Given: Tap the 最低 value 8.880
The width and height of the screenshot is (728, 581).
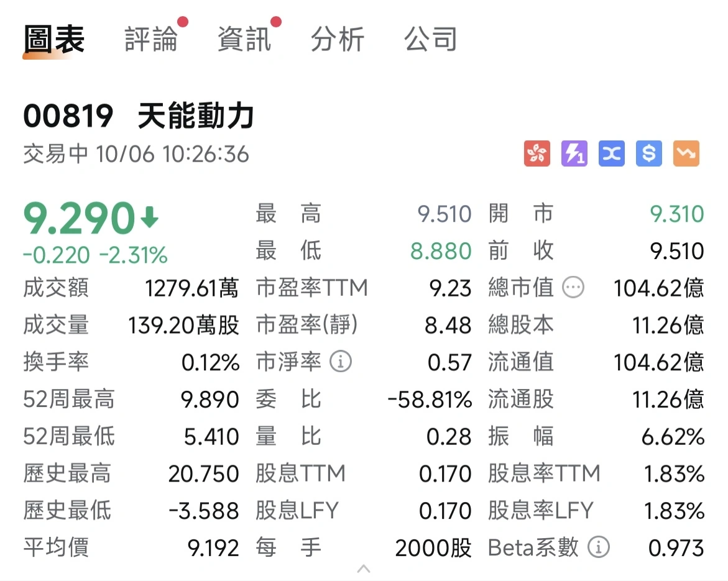Looking at the screenshot, I should (441, 251).
